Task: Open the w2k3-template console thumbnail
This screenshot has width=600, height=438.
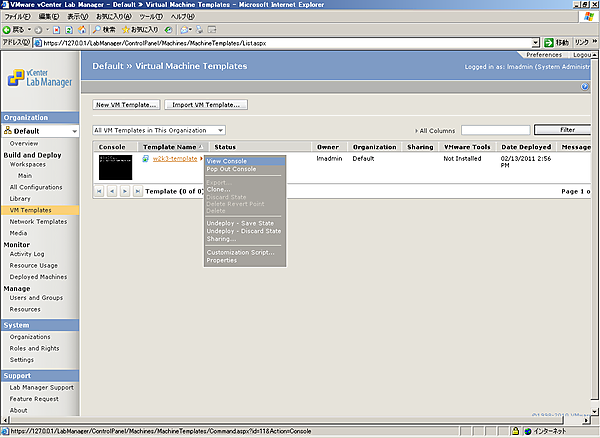Action: pyautogui.click(x=115, y=166)
